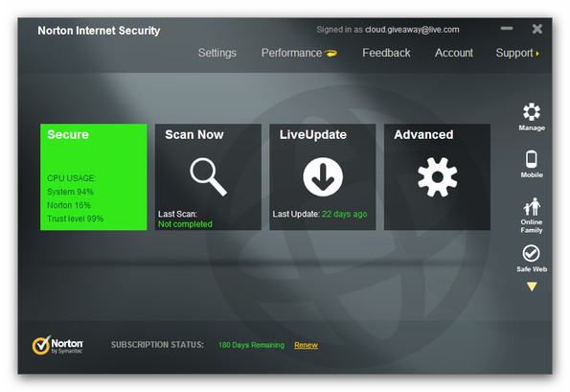Viewport: 570px width, 392px height.
Task: Expand sidebar with yellow down arrow
Action: pyautogui.click(x=532, y=287)
